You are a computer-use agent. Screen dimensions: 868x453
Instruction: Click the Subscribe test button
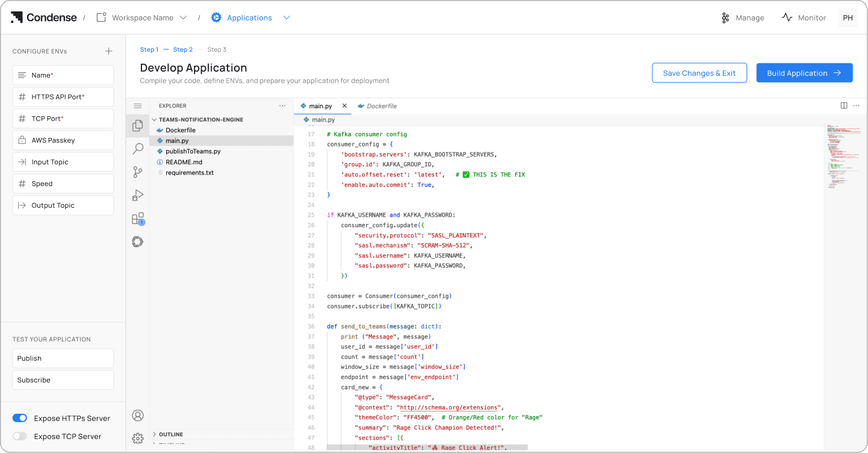[63, 380]
